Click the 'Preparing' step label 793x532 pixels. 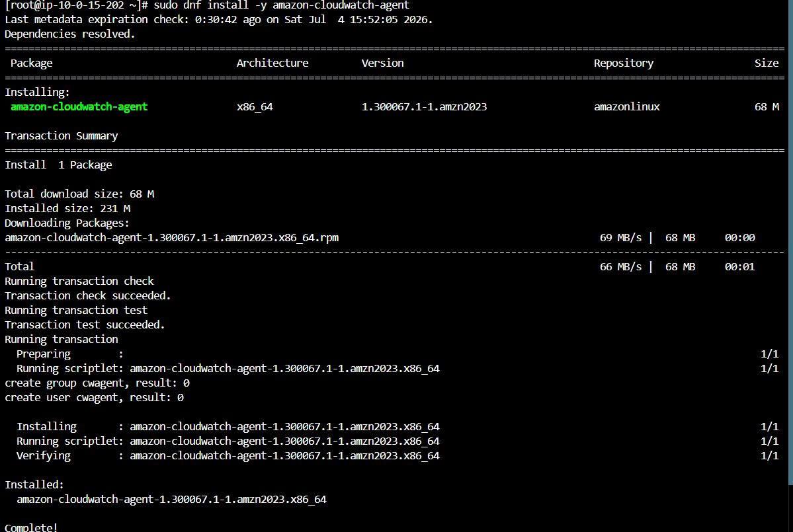coord(44,354)
